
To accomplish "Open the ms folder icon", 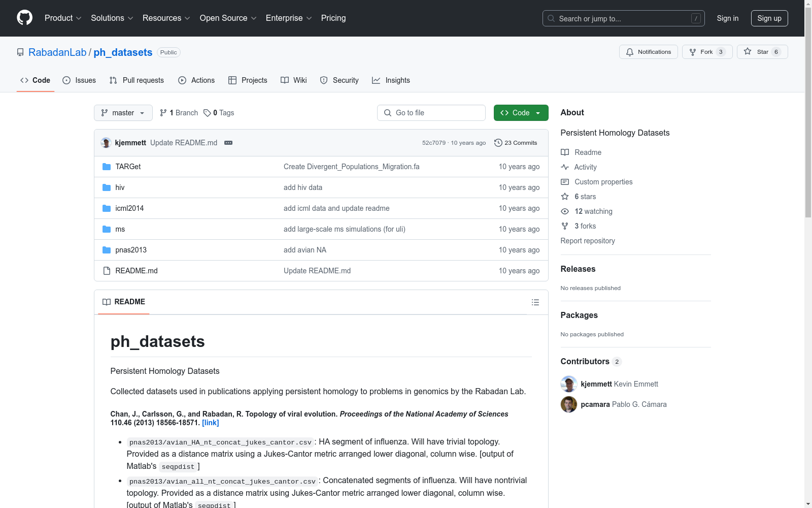I will (107, 229).
